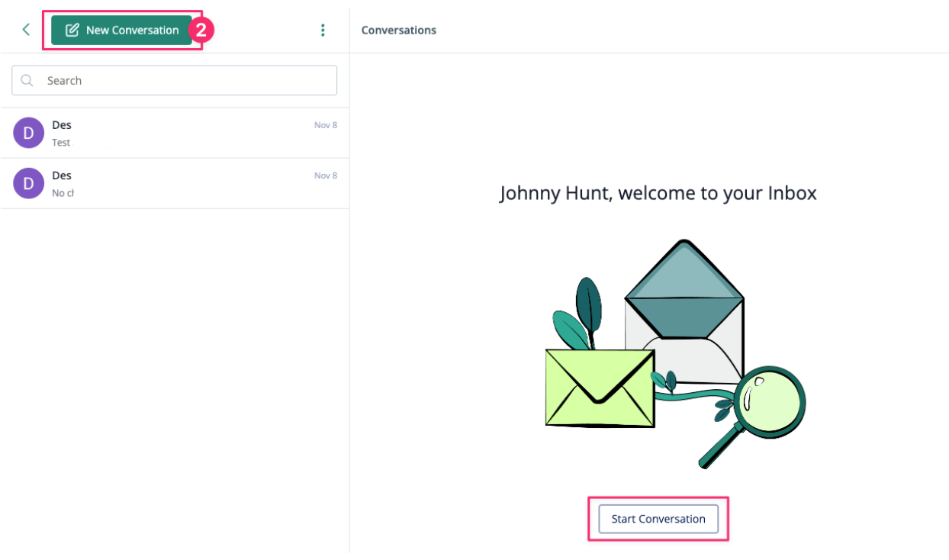Click the avatar of the 'Test' conversation

[x=29, y=133]
